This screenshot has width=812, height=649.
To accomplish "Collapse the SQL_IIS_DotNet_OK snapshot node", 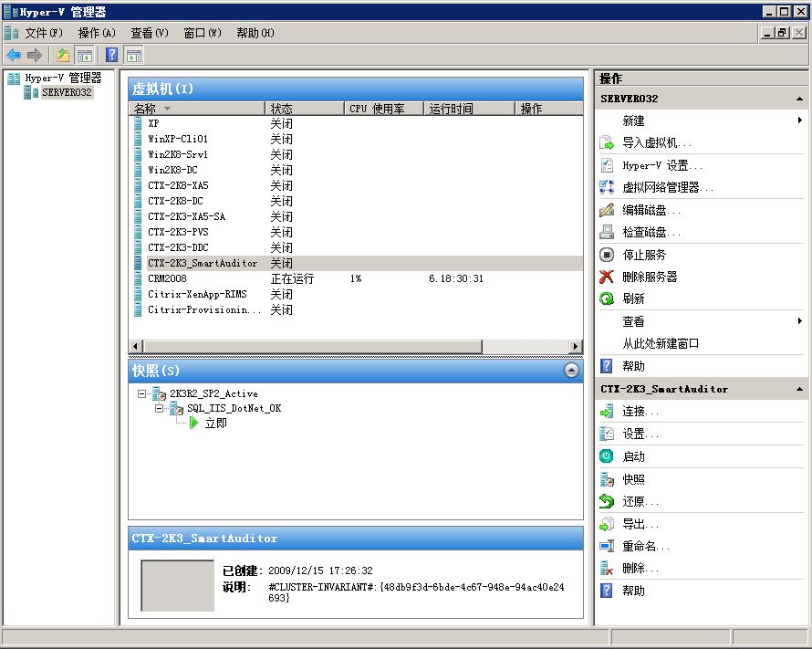I will 159,408.
